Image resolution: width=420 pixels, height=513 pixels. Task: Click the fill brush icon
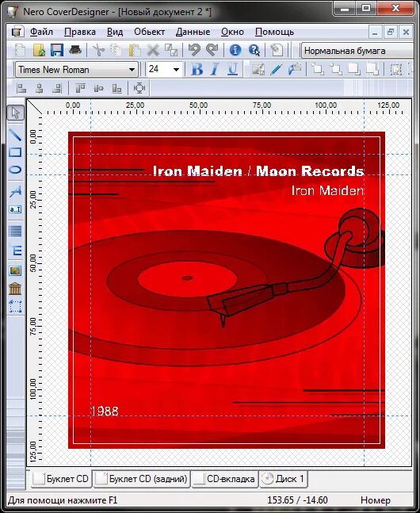[294, 69]
